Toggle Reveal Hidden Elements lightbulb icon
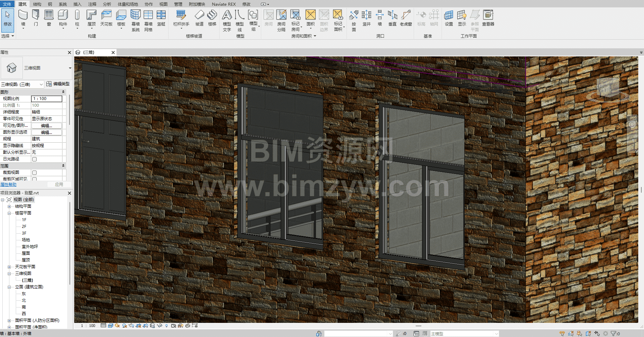Image resolution: width=644 pixels, height=337 pixels. coord(167,326)
